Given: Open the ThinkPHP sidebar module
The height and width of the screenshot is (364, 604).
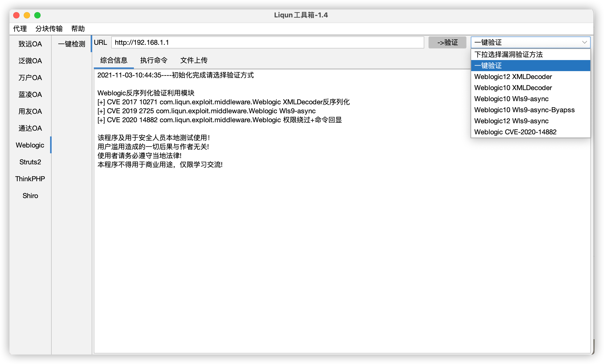Looking at the screenshot, I should tap(30, 179).
